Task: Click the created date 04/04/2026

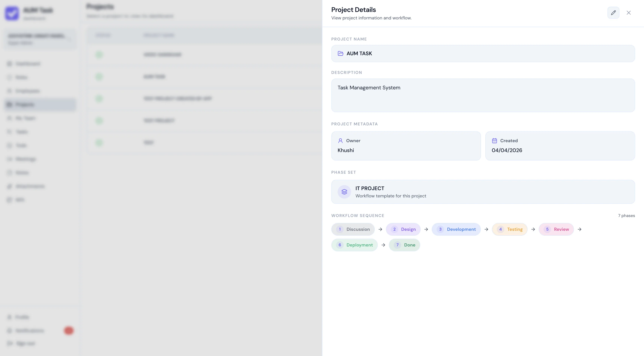Action: click(x=507, y=150)
